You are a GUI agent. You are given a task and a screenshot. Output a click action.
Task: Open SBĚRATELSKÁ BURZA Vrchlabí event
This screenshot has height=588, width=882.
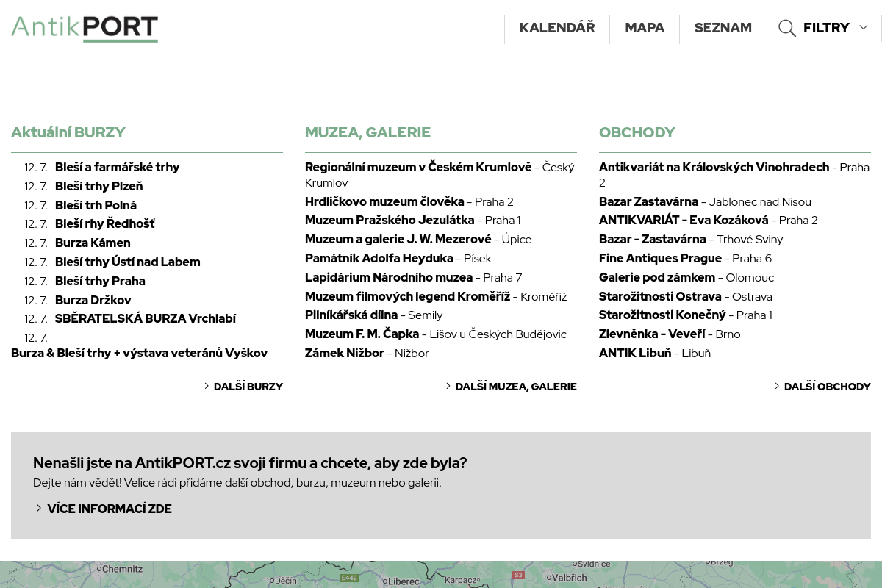click(146, 319)
